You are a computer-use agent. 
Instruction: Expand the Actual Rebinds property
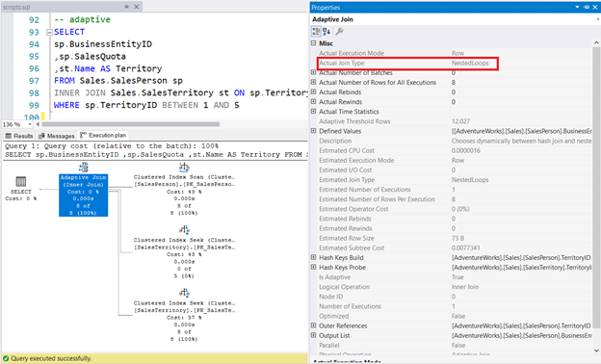coord(314,91)
